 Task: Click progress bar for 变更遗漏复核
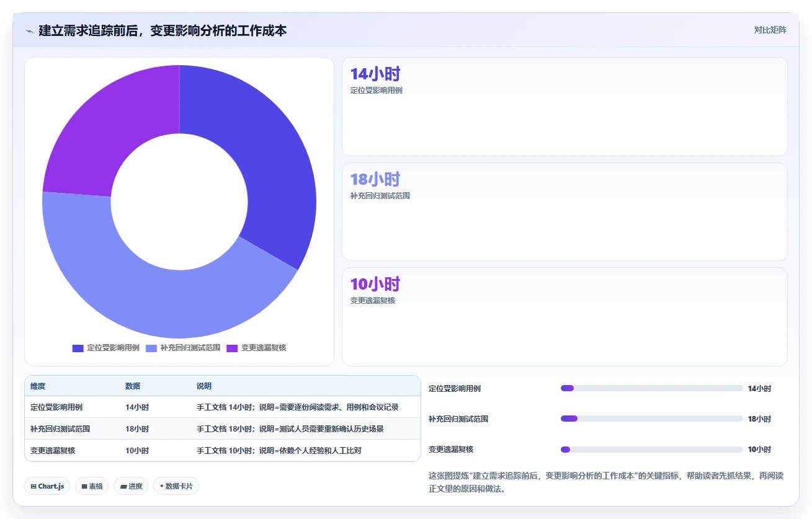[651, 450]
